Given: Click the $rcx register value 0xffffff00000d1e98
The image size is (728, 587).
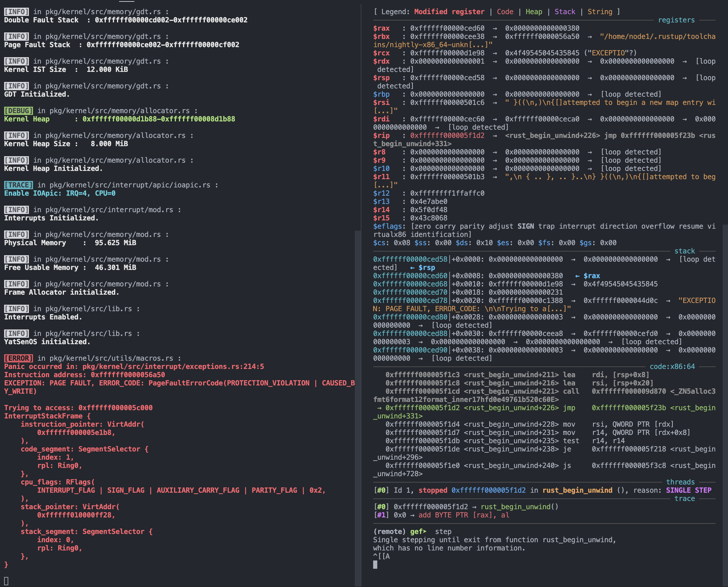Looking at the screenshot, I should [447, 53].
